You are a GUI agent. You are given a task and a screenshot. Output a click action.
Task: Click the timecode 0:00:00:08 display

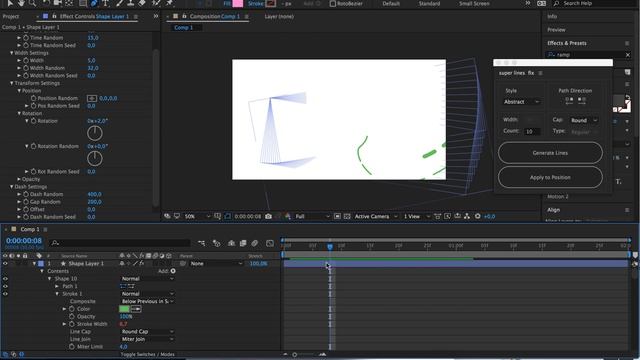(x=24, y=241)
